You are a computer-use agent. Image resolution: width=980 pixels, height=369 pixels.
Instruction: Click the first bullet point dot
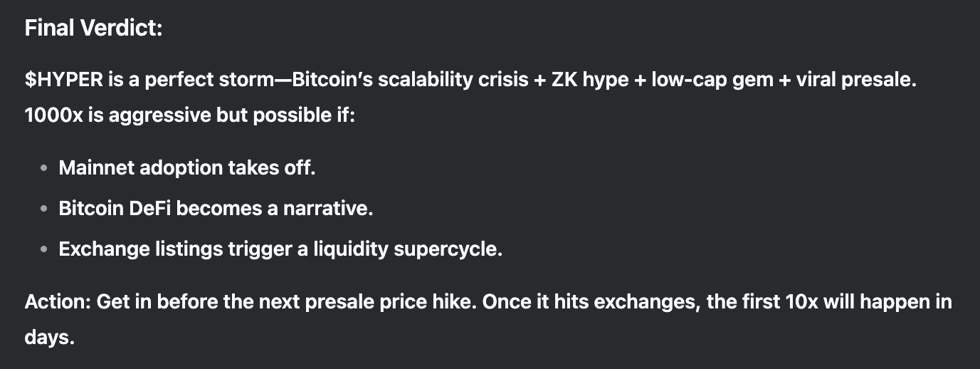[45, 169]
